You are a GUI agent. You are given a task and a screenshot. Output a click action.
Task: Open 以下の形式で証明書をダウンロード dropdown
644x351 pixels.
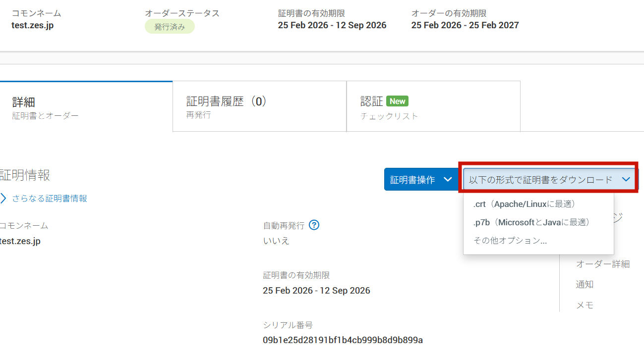click(550, 179)
